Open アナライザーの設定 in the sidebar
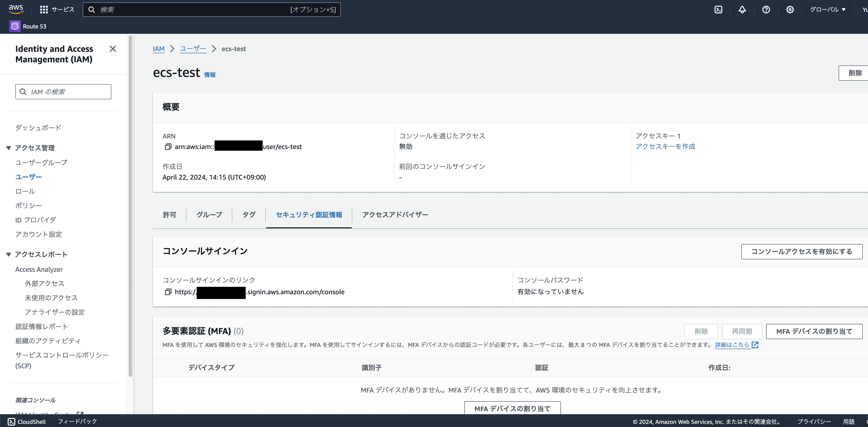 click(x=54, y=312)
